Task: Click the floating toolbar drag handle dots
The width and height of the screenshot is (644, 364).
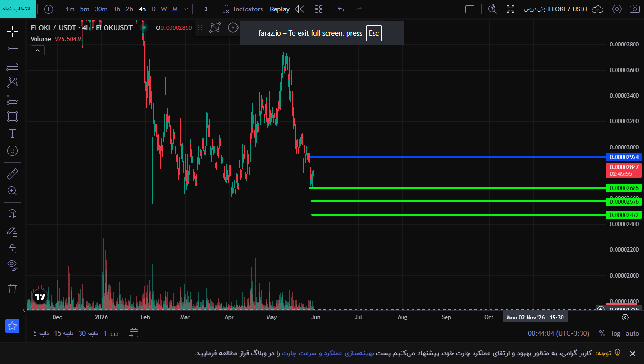Action: point(200,27)
